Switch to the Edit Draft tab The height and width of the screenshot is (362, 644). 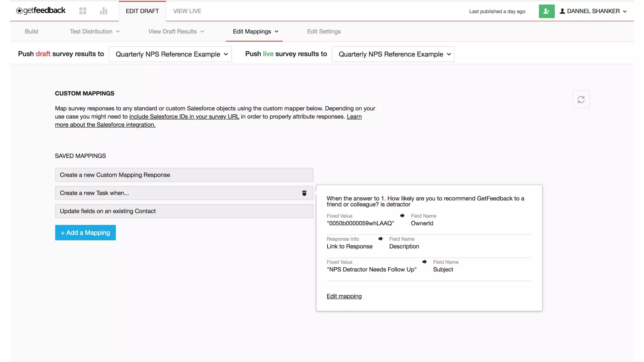[x=142, y=11]
